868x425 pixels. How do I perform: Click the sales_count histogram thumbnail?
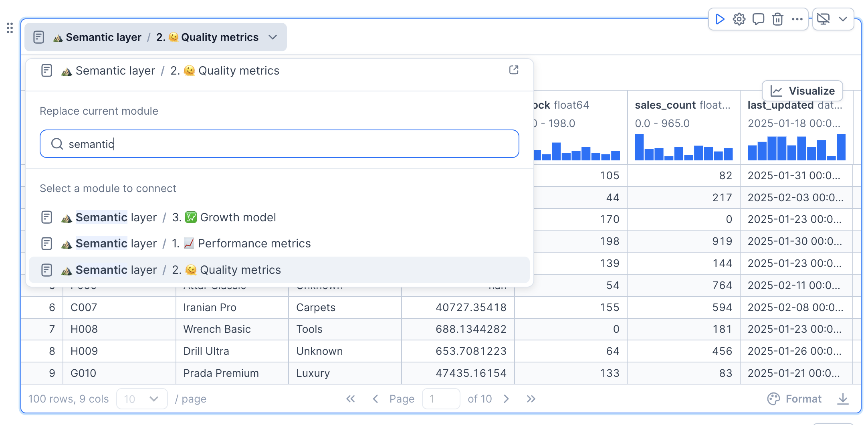click(x=684, y=147)
